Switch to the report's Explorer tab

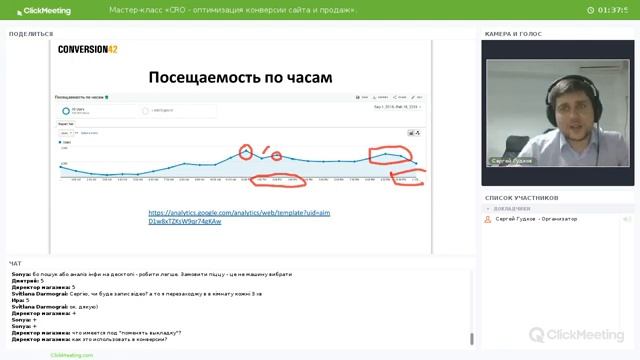coord(66,124)
